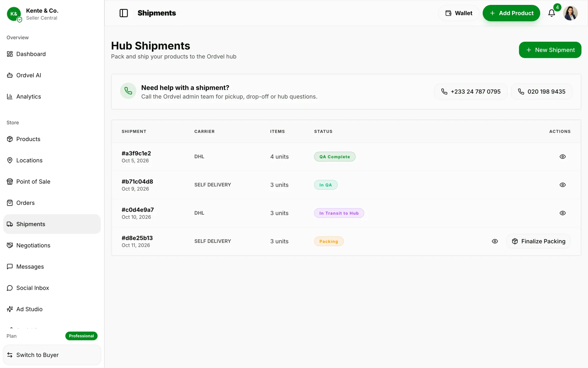588x368 pixels.
Task: Click the In Transit to Hub badge
Action: coord(339,213)
